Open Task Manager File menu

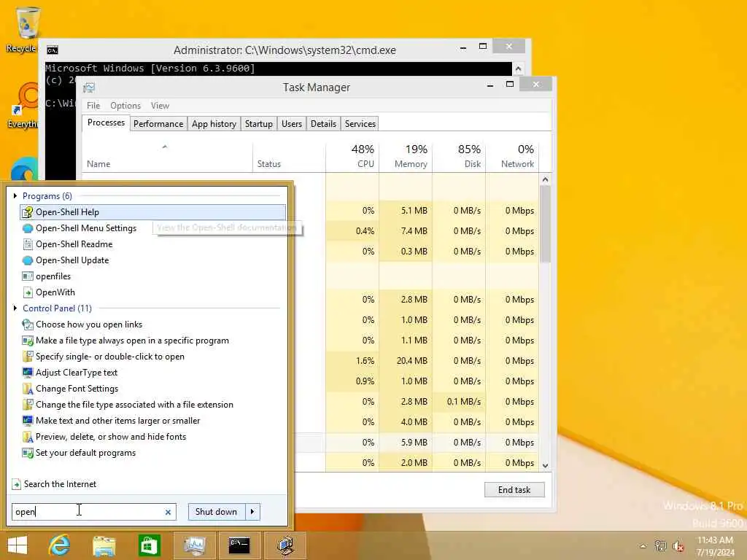[x=93, y=106]
